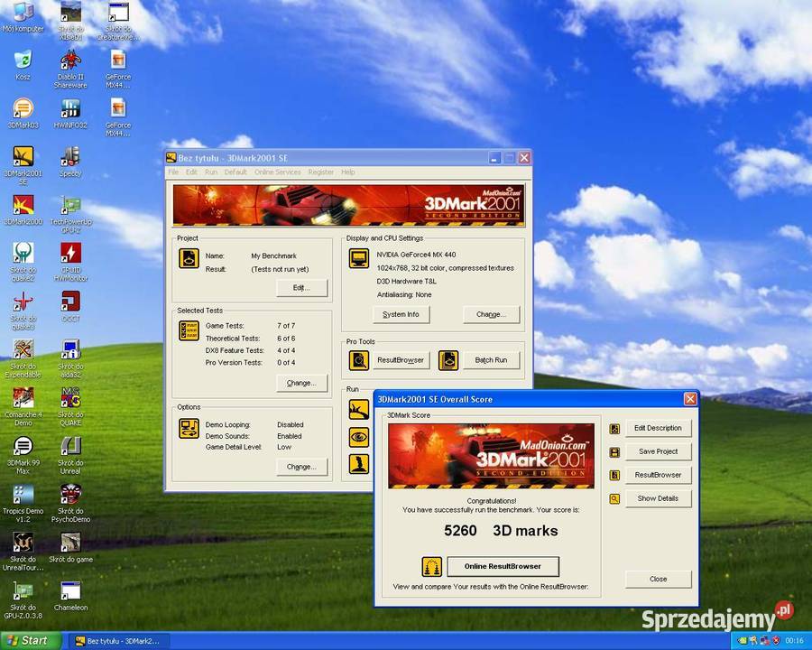
Task: Click the ResultBrowser icon beside the ResultBrowser button
Action: click(614, 475)
